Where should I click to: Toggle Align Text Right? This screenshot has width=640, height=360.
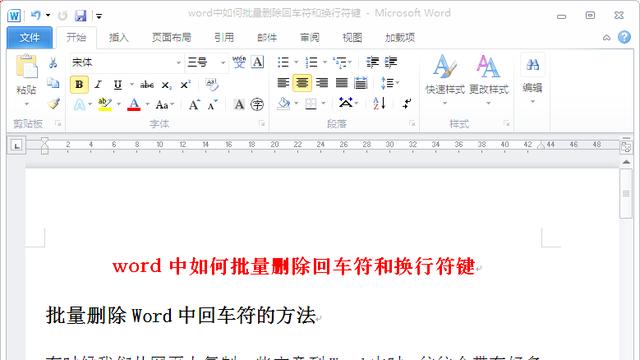[x=322, y=83]
